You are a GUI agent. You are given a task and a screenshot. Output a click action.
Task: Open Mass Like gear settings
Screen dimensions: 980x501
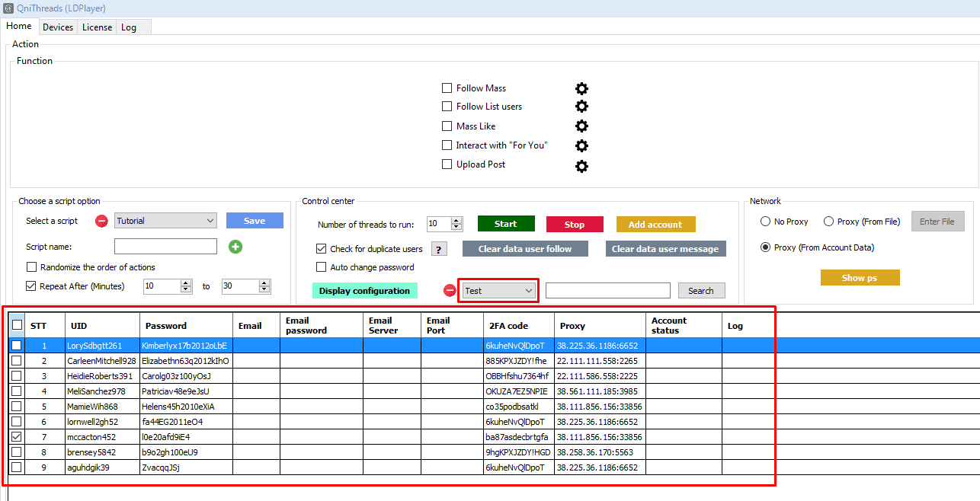point(581,126)
